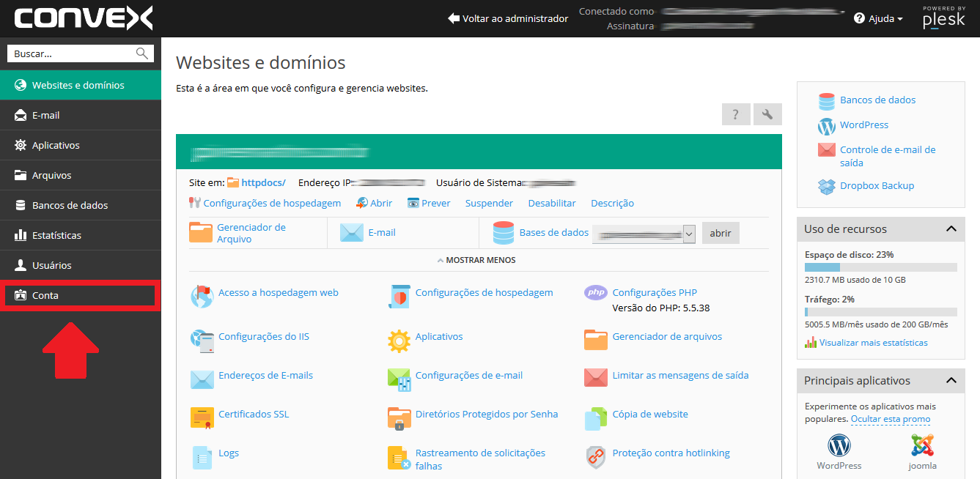Click the Configurações de e-mail icon

point(399,379)
